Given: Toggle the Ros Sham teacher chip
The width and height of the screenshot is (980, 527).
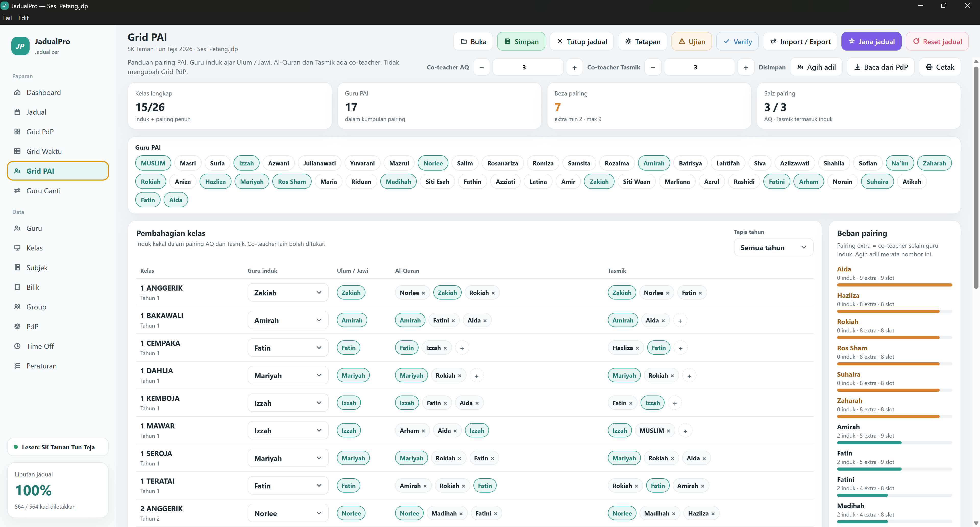Looking at the screenshot, I should [292, 182].
